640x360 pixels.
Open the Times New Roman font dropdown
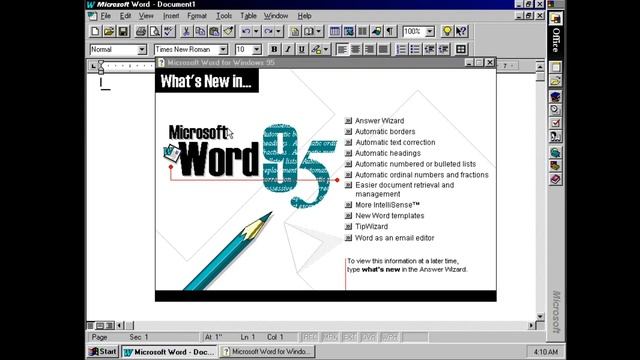(x=223, y=50)
